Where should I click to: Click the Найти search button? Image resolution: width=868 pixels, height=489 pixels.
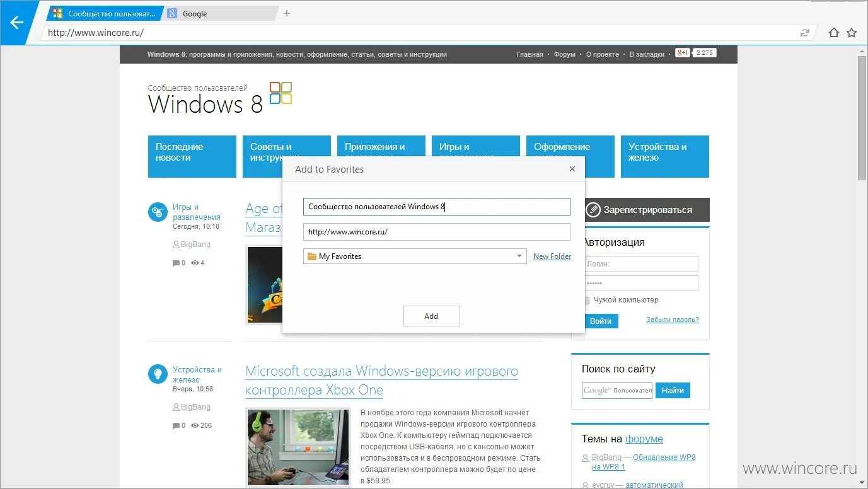[x=673, y=391]
